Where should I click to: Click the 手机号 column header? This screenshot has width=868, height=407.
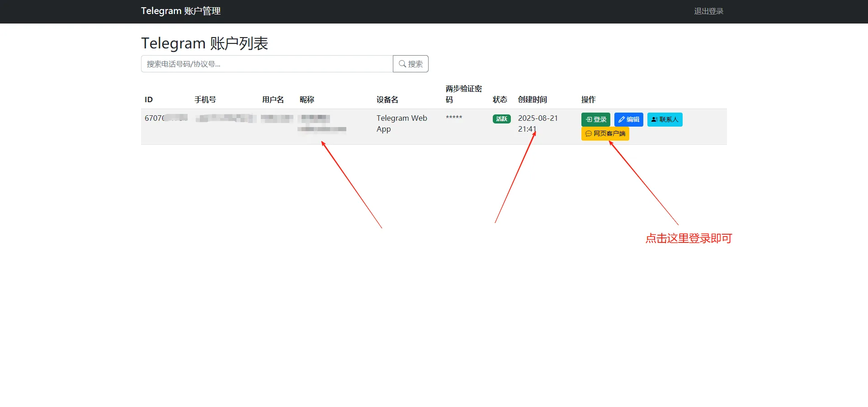pos(205,99)
